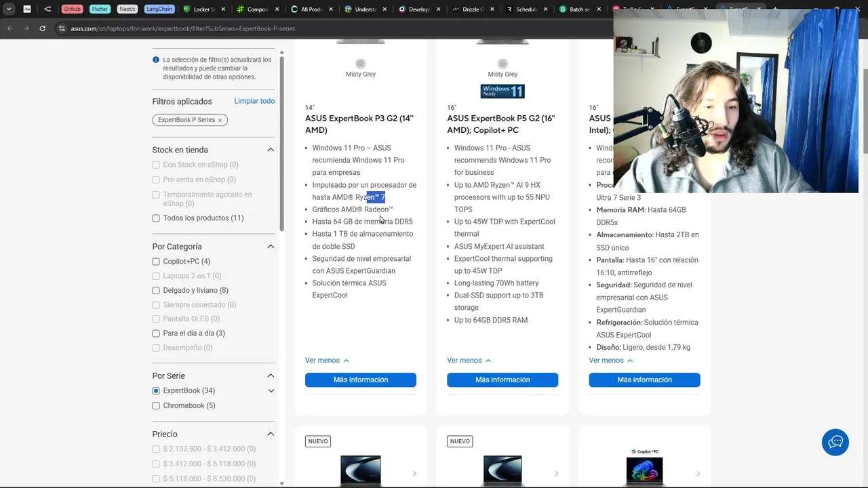Collapse the Priecio filter section

(x=271, y=434)
